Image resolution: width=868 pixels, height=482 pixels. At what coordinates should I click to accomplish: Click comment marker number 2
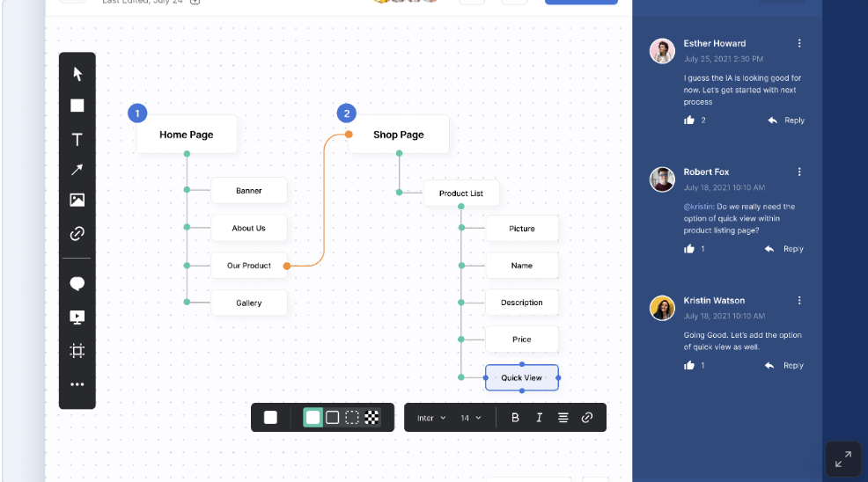347,113
